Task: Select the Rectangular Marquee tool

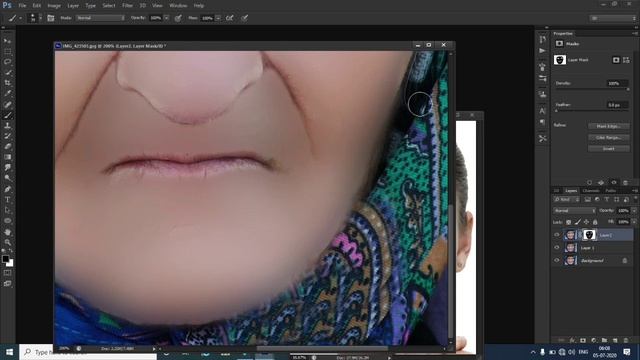Action: click(x=7, y=51)
